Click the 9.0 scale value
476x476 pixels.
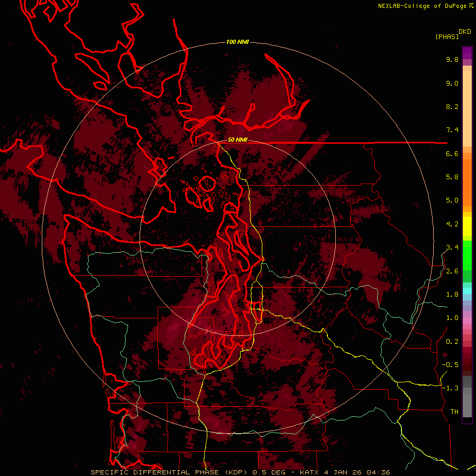pos(452,83)
